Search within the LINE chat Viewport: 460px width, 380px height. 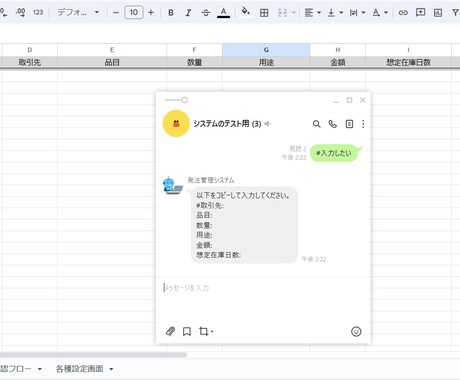click(x=316, y=124)
